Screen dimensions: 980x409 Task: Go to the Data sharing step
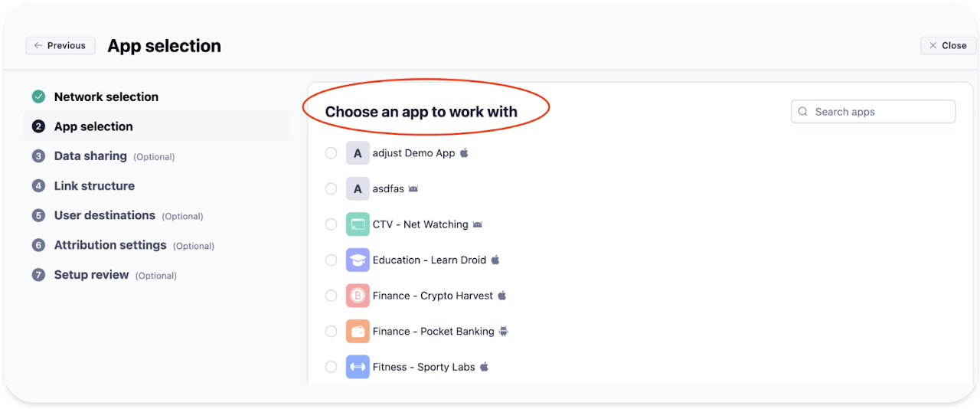click(x=90, y=156)
